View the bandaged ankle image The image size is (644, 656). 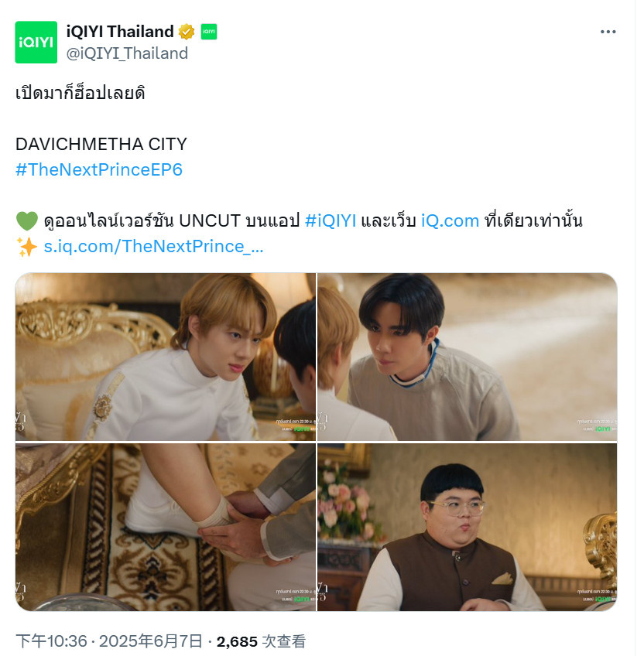pos(166,527)
